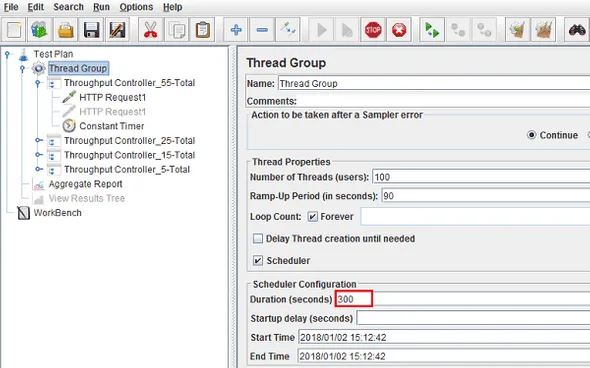Enable Delay Thread creation until needed
Viewport: 590px width, 368px height.
(x=258, y=239)
